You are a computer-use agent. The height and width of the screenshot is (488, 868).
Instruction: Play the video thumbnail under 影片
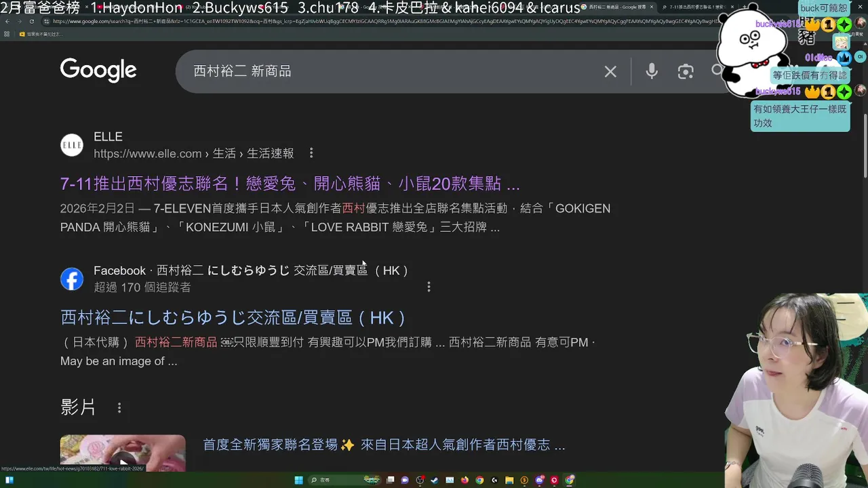[123, 453]
